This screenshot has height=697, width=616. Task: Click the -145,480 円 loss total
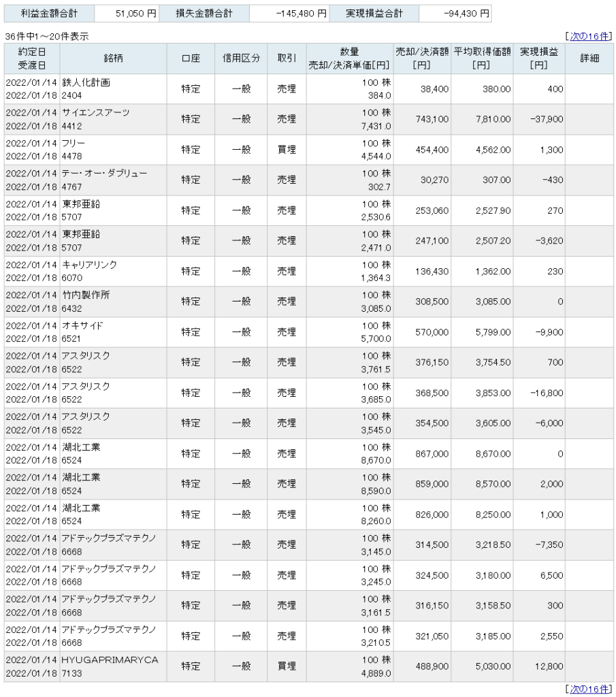pos(301,14)
